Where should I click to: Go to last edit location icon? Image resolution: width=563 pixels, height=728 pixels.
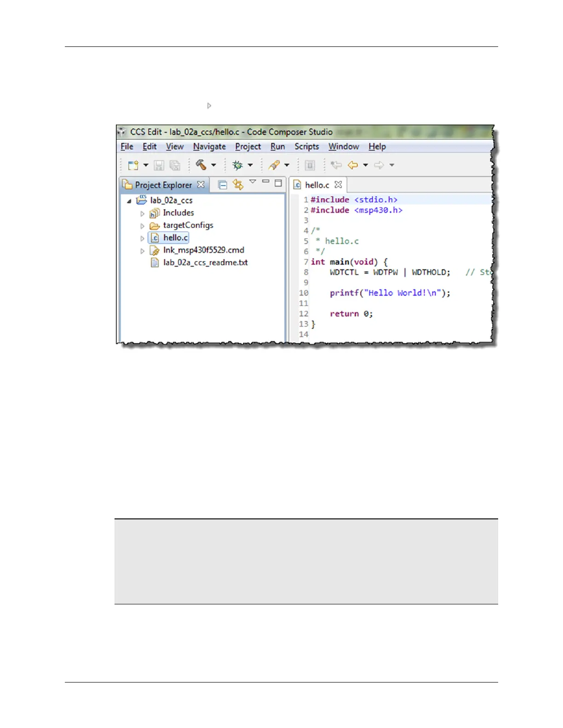coord(337,165)
